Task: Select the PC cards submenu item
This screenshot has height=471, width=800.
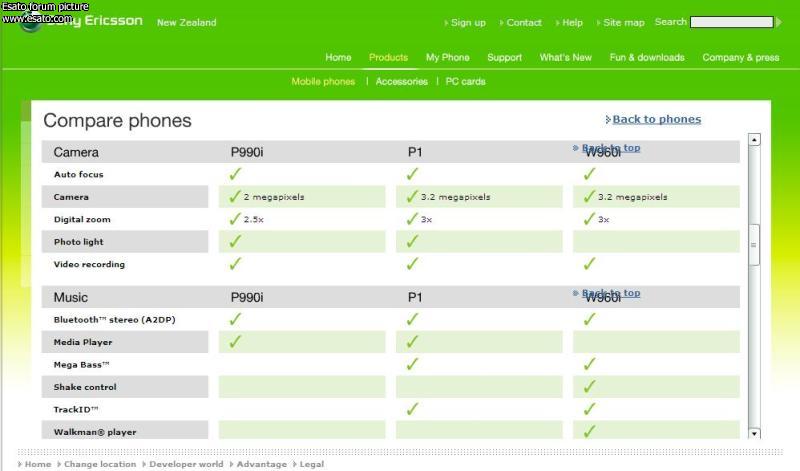Action: pyautogui.click(x=465, y=82)
